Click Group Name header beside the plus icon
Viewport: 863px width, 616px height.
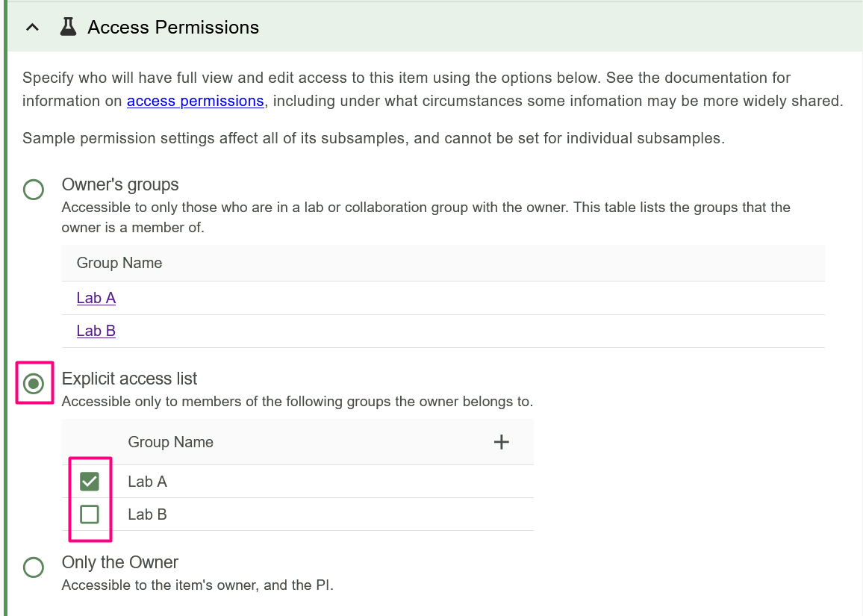[171, 442]
